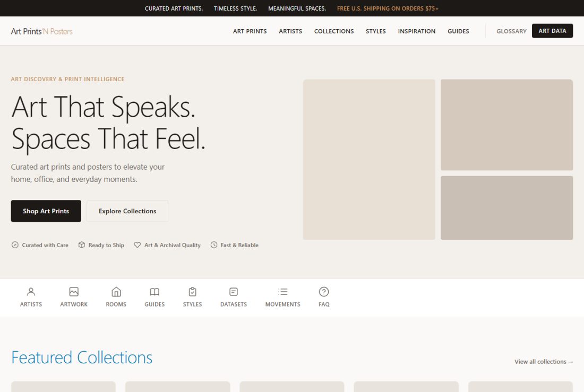This screenshot has width=584, height=392.
Task: Click the Explore Collections button
Action: [x=127, y=211]
